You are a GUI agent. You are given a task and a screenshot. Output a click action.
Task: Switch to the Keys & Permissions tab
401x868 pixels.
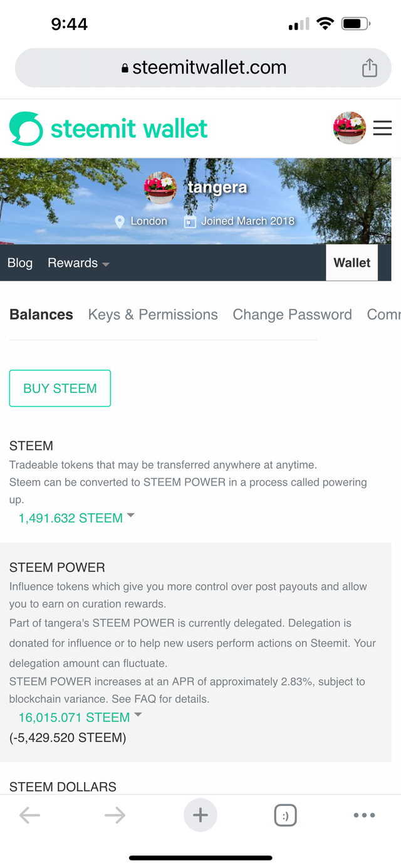click(153, 315)
